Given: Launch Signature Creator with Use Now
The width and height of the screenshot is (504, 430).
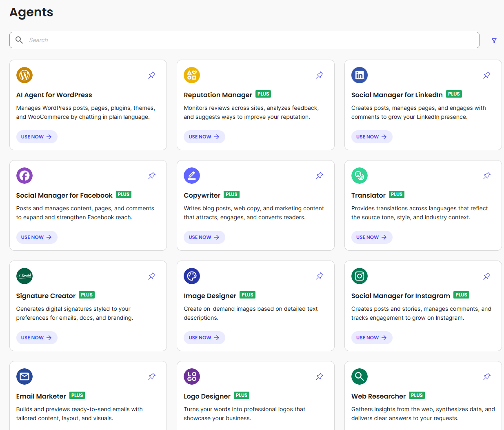Looking at the screenshot, I should (37, 338).
